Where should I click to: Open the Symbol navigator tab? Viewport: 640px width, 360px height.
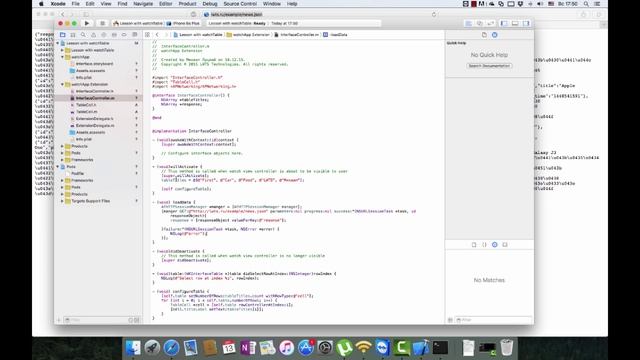click(73, 35)
